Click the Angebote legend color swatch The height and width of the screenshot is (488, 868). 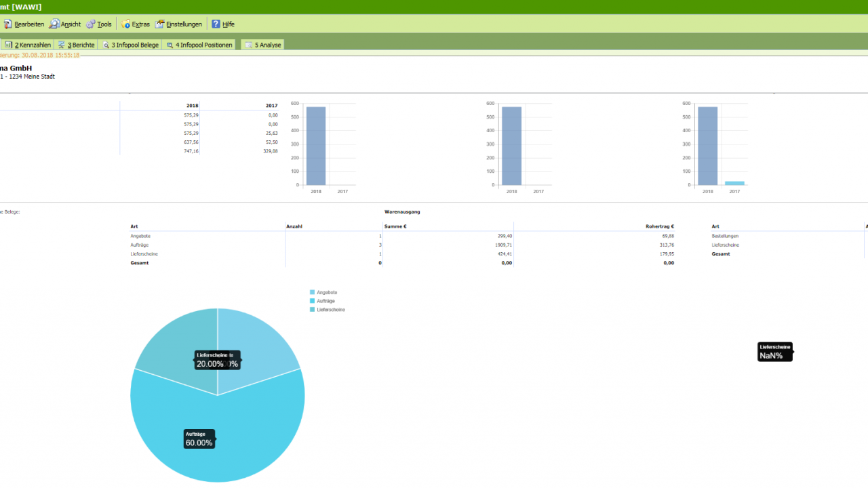pos(313,292)
